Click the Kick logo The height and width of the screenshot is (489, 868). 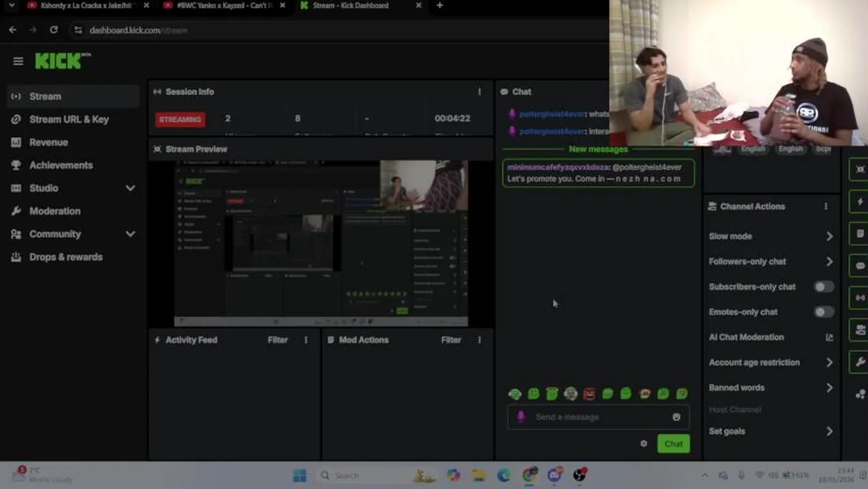(62, 60)
